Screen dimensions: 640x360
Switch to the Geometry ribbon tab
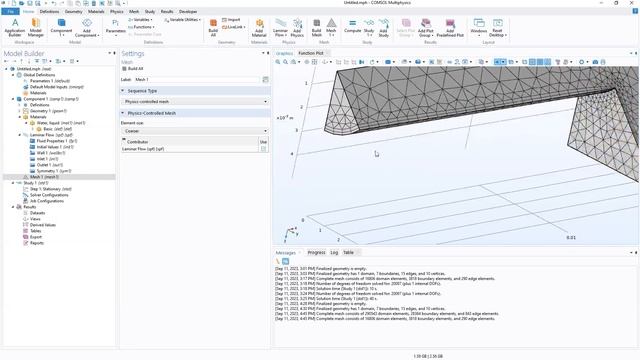73,11
